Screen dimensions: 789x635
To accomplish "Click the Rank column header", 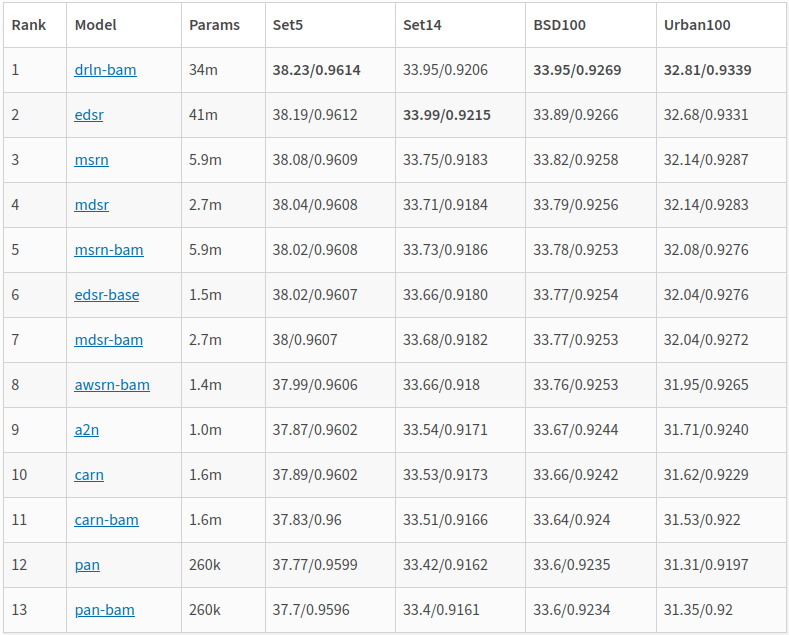I will pyautogui.click(x=29, y=25).
